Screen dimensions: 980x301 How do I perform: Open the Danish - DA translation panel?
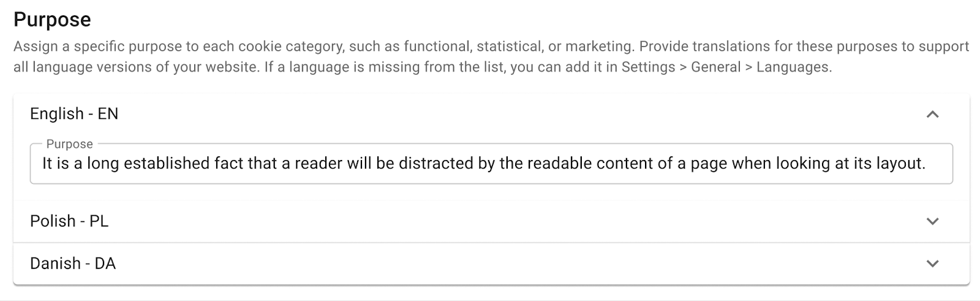coord(73,264)
